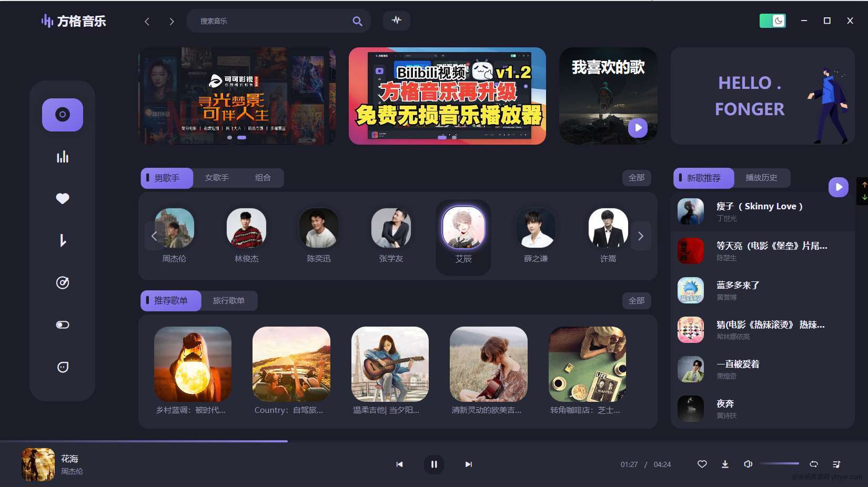
Task: Open the download arrow icon in sidebar
Action: [x=63, y=241]
